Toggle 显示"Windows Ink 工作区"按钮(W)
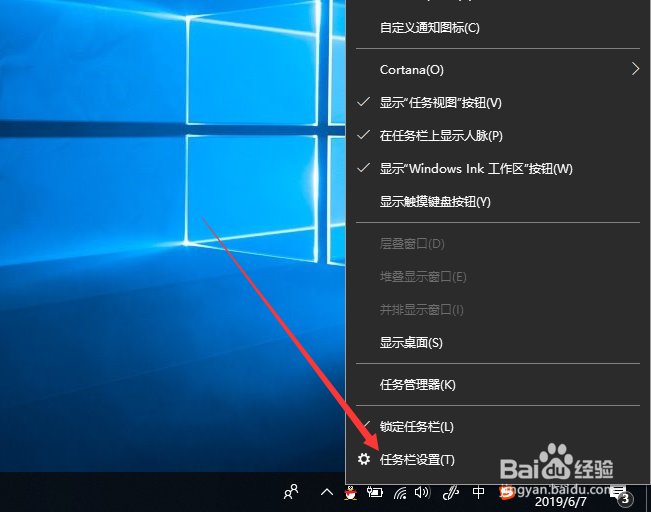The width and height of the screenshot is (651, 512). [x=497, y=169]
